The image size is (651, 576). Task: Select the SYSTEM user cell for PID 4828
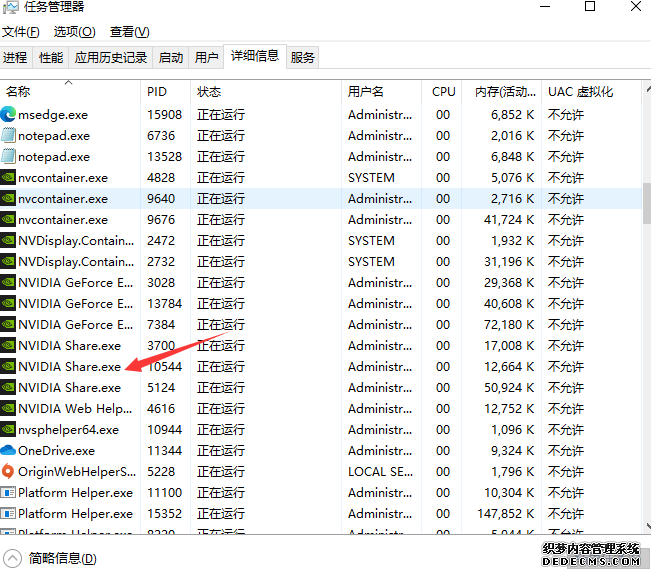pyautogui.click(x=371, y=178)
